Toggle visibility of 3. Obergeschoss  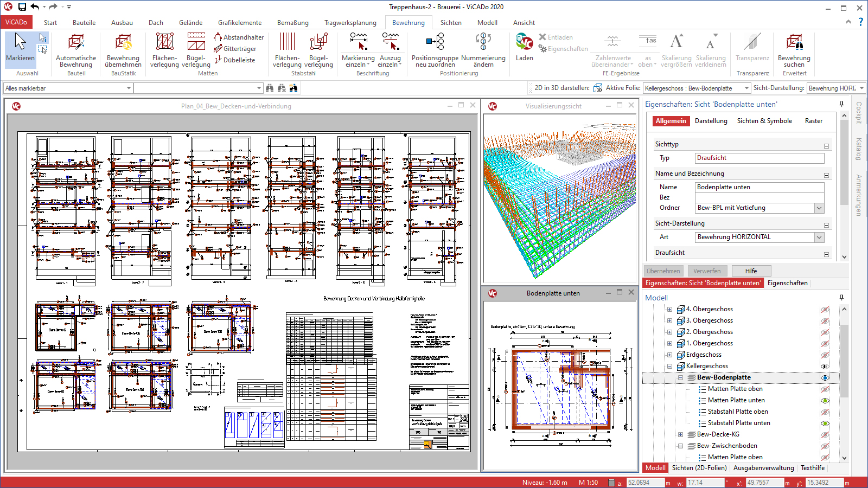(825, 320)
